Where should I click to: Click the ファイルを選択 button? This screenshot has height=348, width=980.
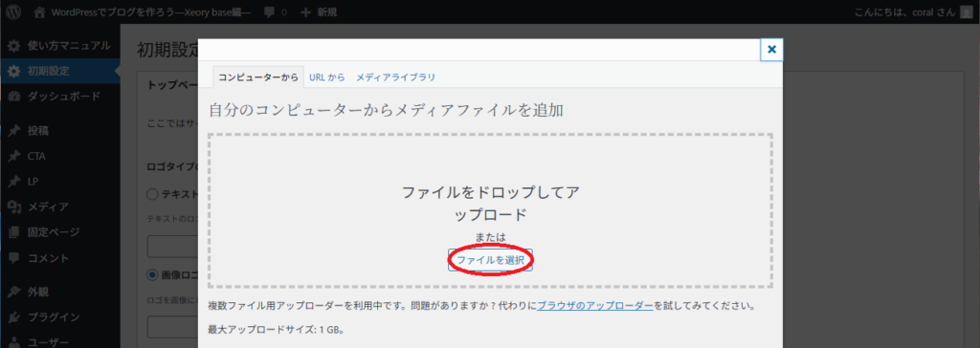pos(491,260)
